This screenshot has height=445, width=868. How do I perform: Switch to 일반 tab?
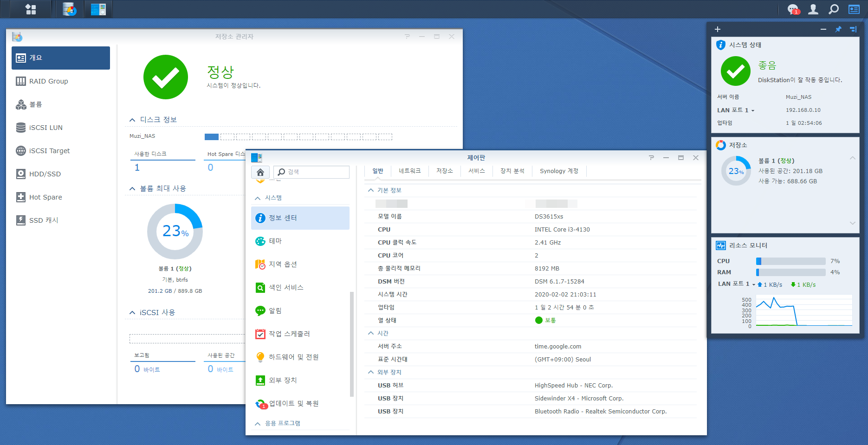[x=378, y=171]
